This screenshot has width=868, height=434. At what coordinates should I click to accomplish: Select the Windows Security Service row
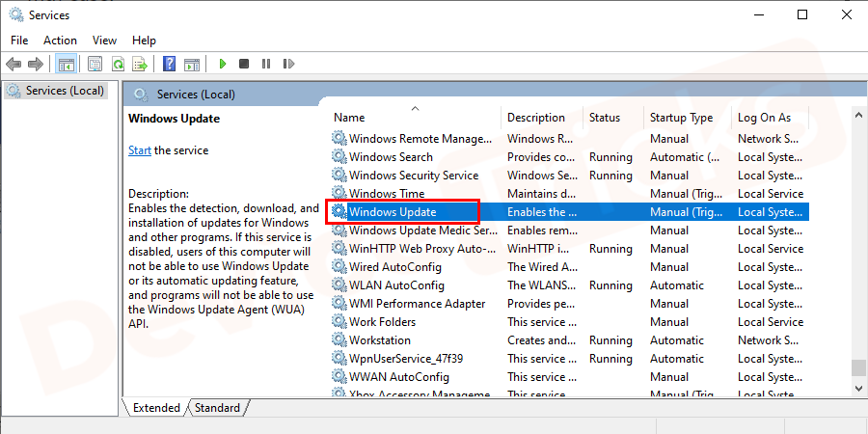[x=570, y=175]
